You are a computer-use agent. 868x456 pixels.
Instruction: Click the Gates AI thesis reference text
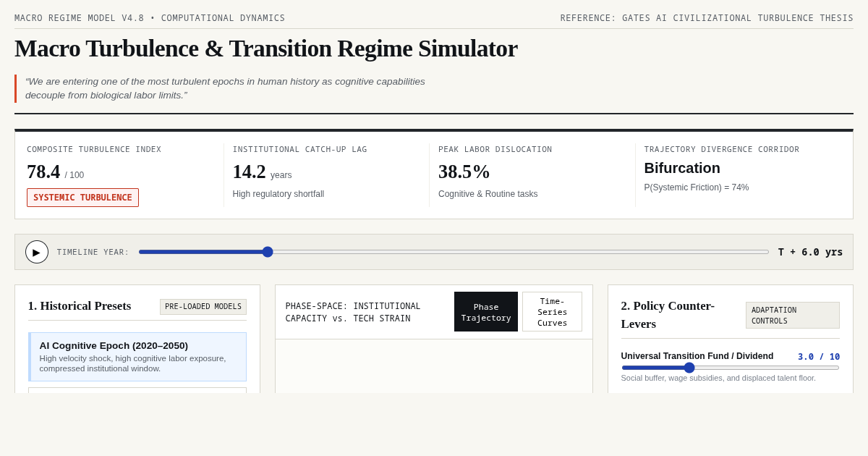[707, 18]
